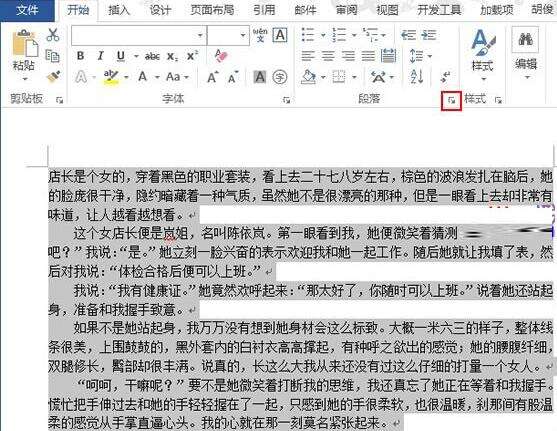Apply center alignment to paragraph
This screenshot has height=431, width=557.
[328, 56]
